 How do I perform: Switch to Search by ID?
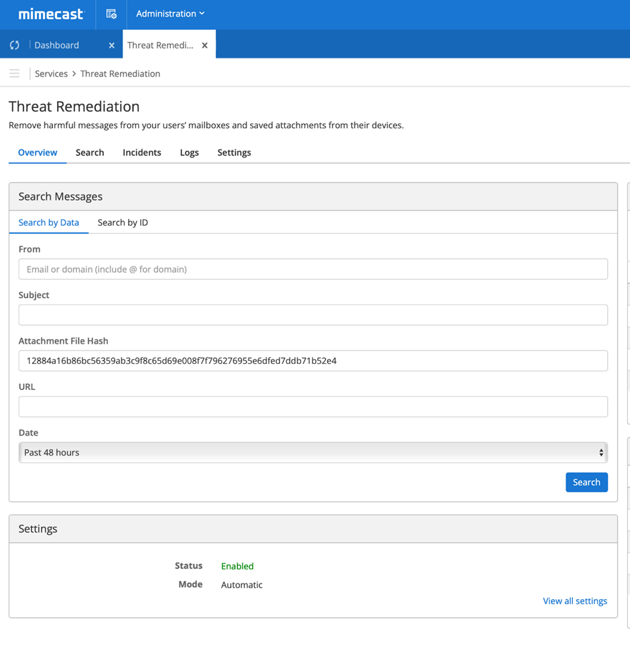click(123, 223)
